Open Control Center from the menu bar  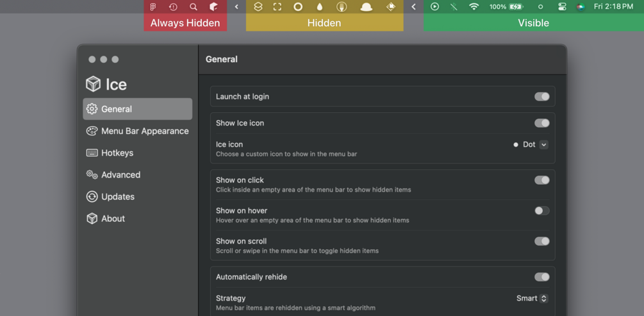coord(562,6)
